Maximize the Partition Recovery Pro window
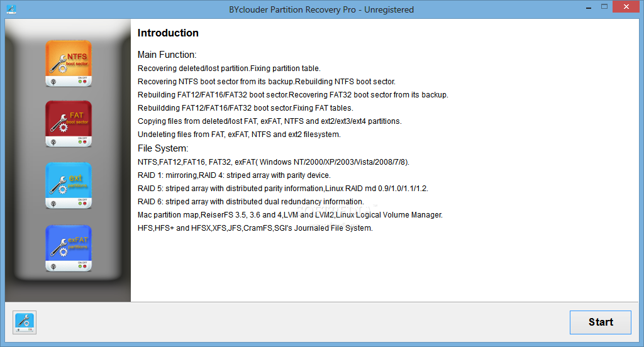 [604, 6]
